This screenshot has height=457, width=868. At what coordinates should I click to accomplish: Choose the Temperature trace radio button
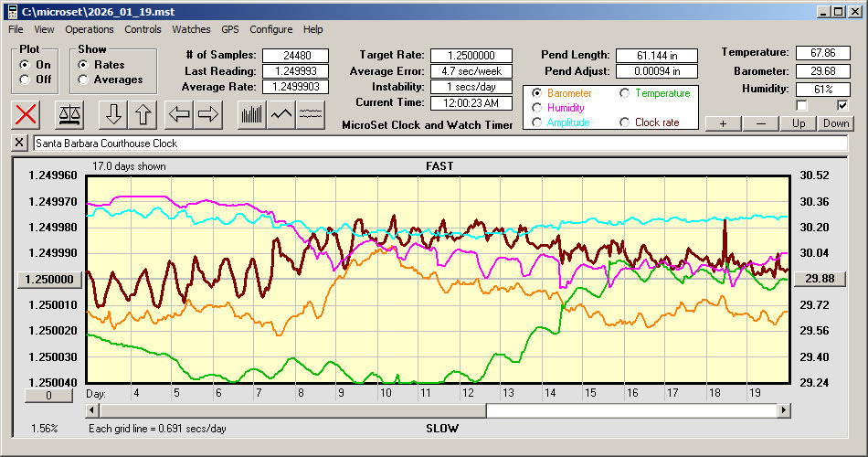click(626, 93)
